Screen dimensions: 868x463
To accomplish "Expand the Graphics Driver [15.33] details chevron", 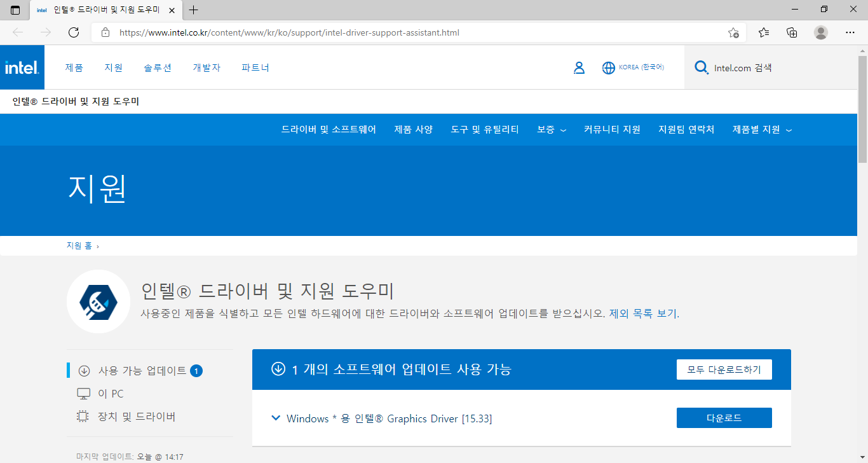I will pos(276,418).
